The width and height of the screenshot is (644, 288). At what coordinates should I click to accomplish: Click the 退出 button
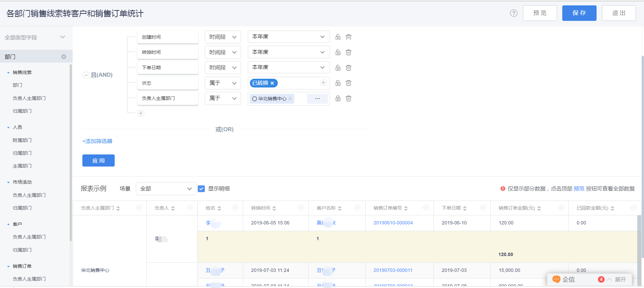(619, 13)
